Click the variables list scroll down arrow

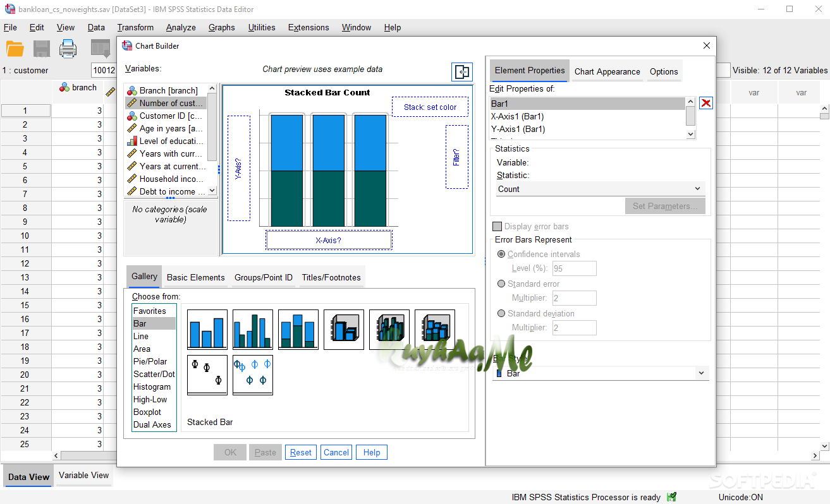click(212, 190)
